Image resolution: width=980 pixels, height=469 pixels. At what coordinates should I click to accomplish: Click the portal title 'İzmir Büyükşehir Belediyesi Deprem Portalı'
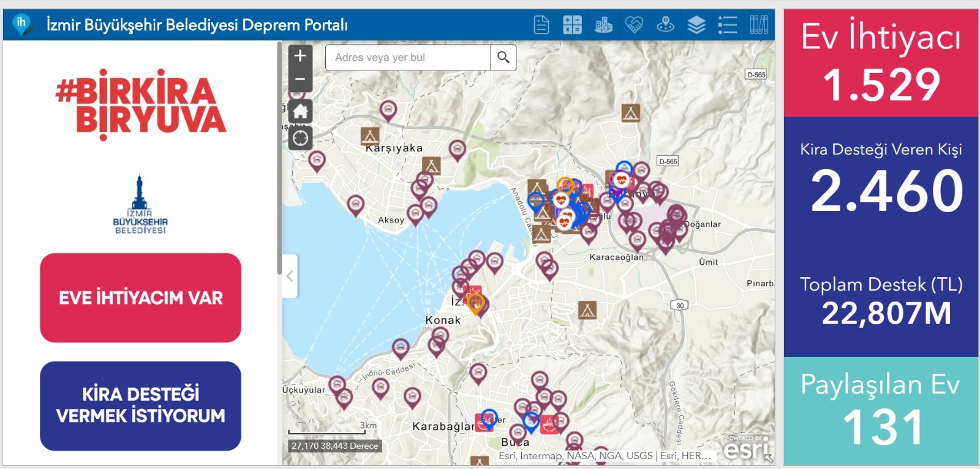point(197,25)
